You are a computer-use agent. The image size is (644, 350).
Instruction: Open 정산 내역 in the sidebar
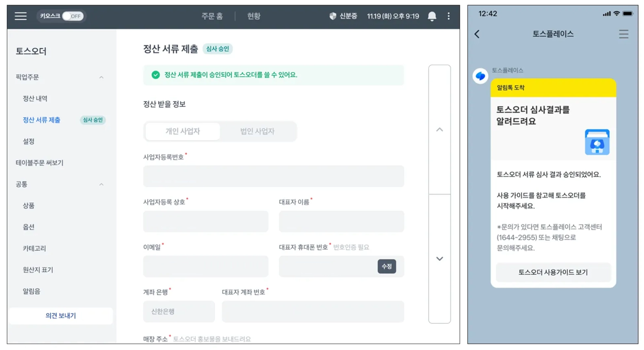[35, 98]
